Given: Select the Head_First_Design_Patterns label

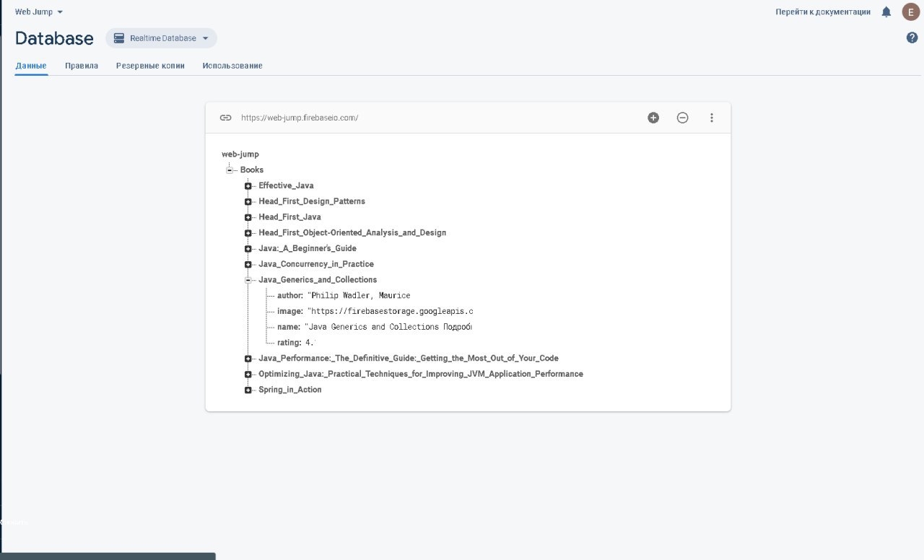Looking at the screenshot, I should [x=312, y=201].
